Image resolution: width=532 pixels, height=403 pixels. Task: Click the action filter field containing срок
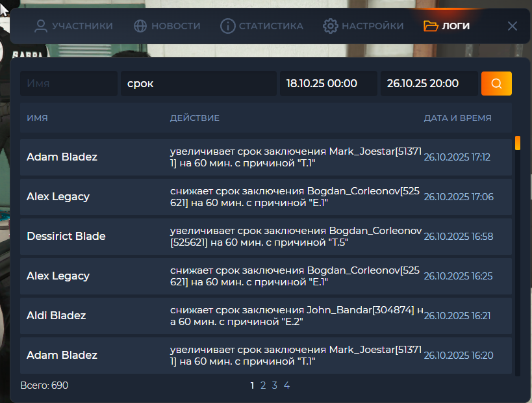tap(198, 83)
